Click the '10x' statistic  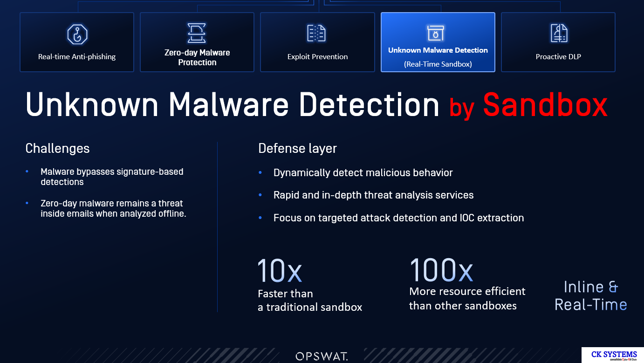point(280,271)
